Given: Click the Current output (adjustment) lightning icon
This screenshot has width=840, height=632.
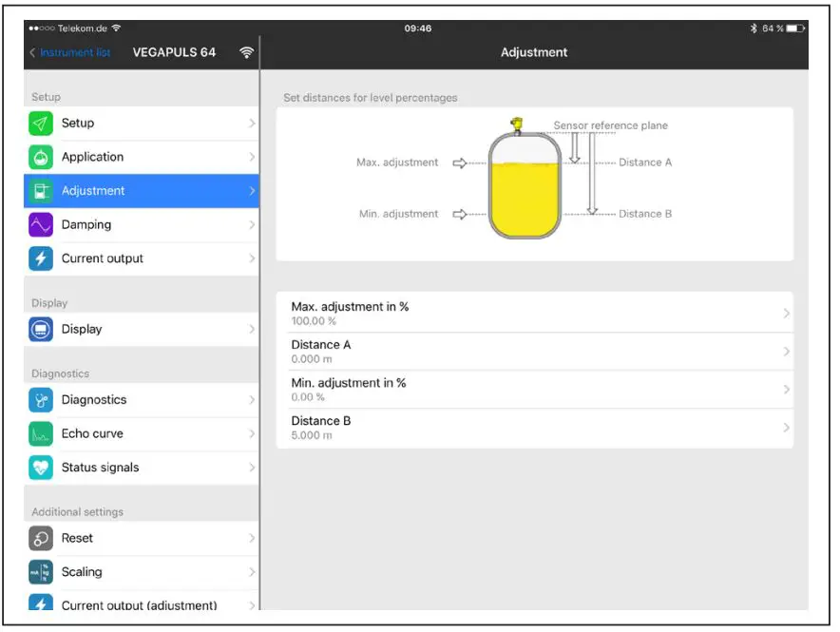Looking at the screenshot, I should [41, 602].
